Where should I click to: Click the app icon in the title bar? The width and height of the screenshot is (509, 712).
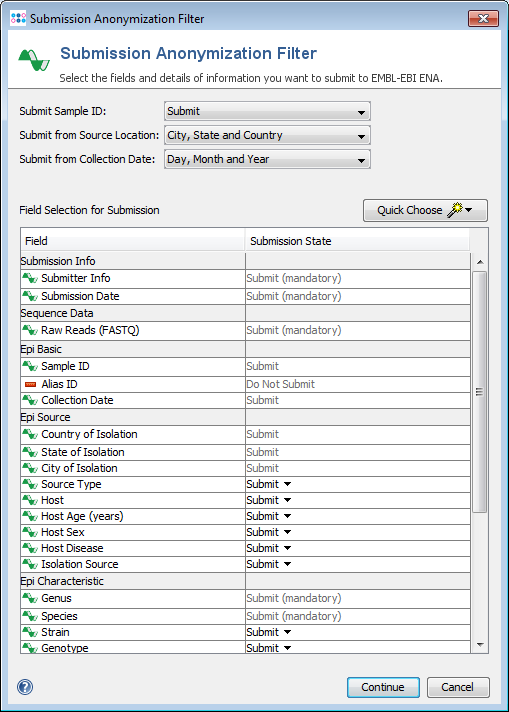[x=18, y=18]
